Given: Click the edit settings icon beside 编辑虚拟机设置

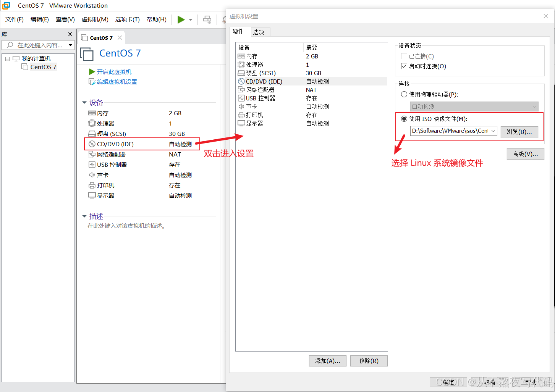Looking at the screenshot, I should point(92,82).
